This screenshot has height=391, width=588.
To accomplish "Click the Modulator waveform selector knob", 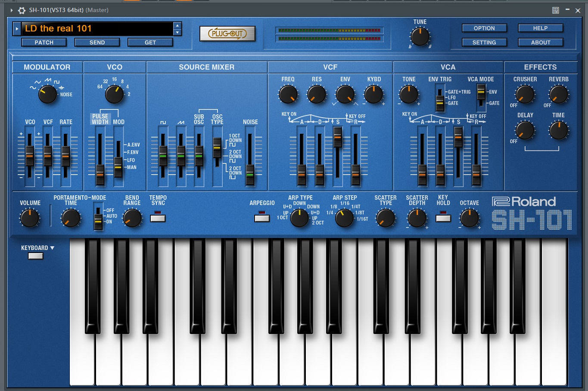I will [x=47, y=94].
